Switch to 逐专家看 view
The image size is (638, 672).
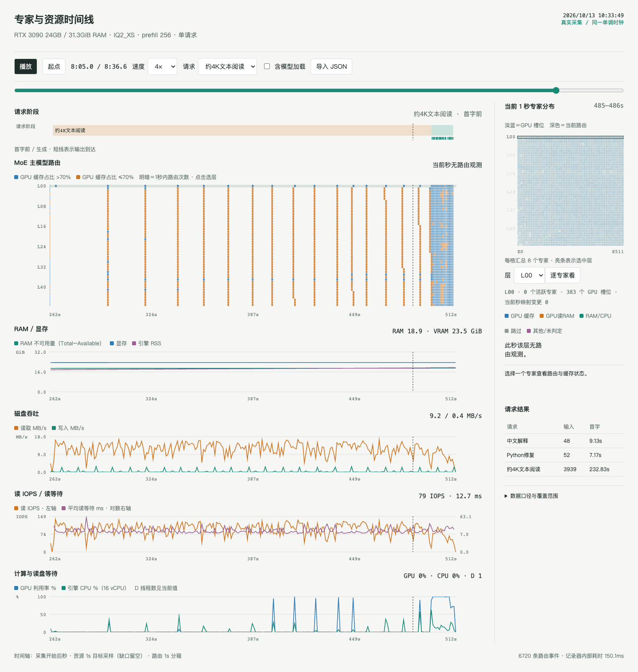[x=563, y=275]
